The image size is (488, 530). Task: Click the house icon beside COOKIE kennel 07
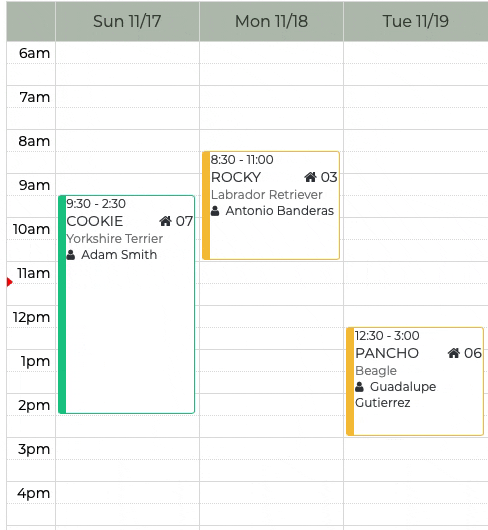pos(165,221)
